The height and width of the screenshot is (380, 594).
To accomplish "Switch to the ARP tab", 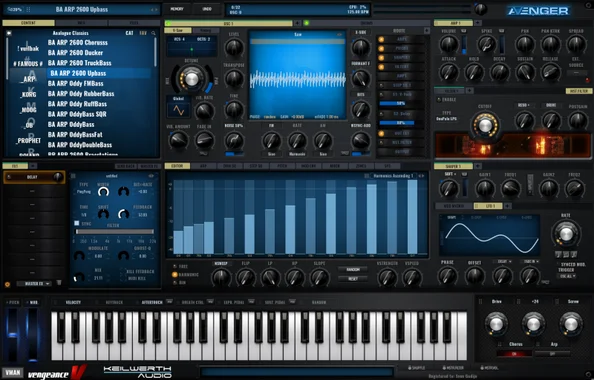I will click(x=203, y=166).
